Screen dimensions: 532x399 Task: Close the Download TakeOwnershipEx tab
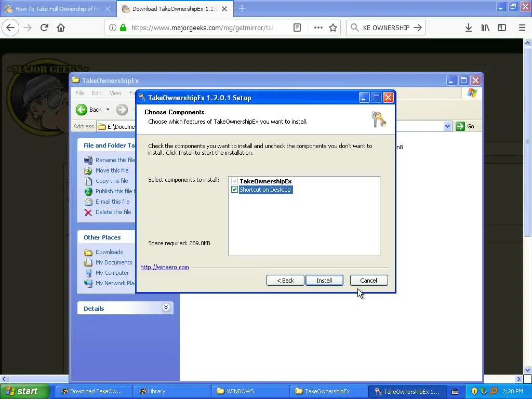[x=224, y=9]
